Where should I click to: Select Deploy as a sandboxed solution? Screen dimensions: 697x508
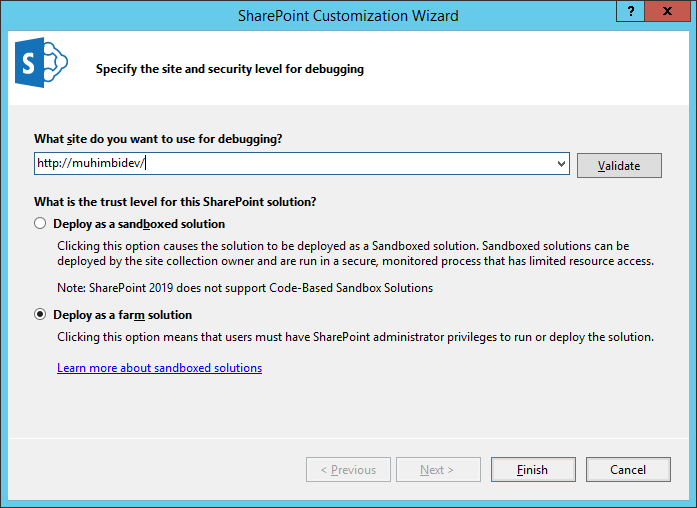click(40, 223)
